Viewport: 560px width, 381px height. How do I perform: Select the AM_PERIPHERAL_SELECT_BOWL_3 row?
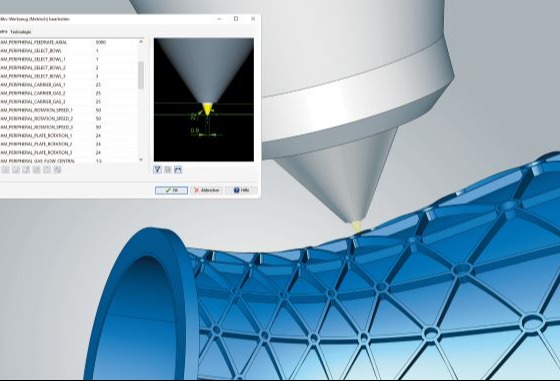pos(69,76)
